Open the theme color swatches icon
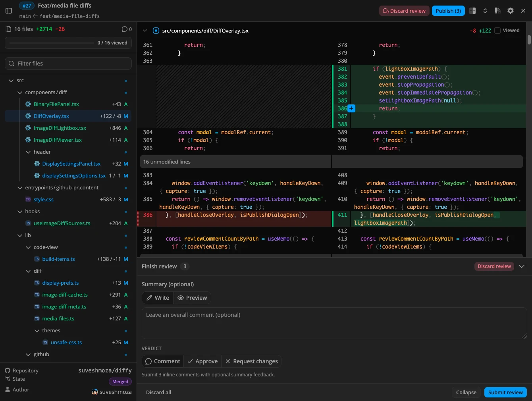This screenshot has height=401, width=532. (497, 11)
